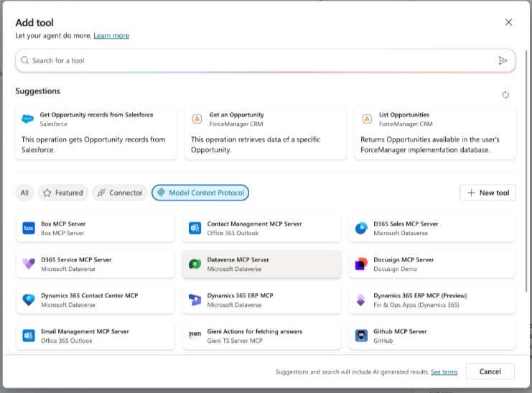The image size is (532, 393).
Task: Open the See terms link
Action: 444,371
